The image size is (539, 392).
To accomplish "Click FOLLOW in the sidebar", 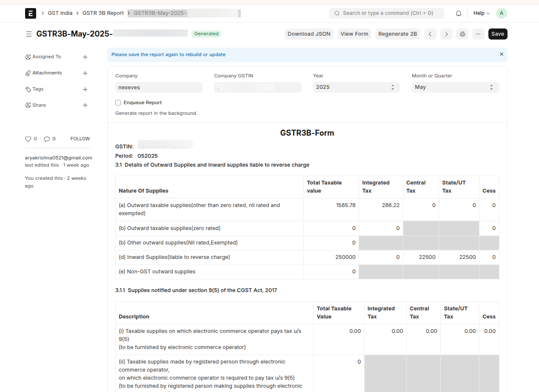I will 80,139.
